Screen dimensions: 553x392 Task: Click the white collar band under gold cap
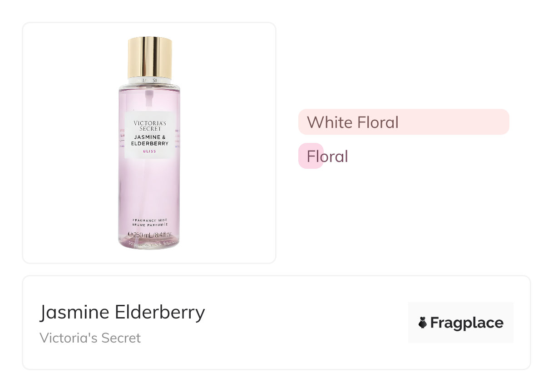point(150,80)
